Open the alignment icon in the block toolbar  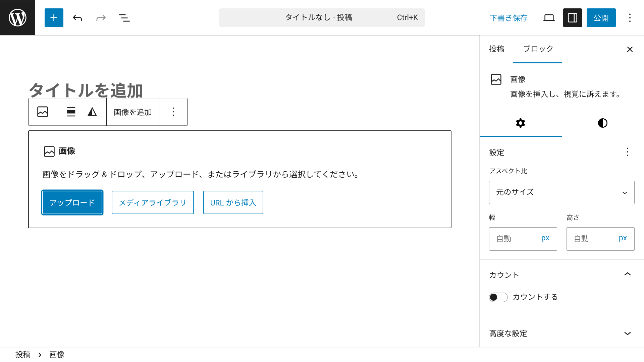pos(71,112)
